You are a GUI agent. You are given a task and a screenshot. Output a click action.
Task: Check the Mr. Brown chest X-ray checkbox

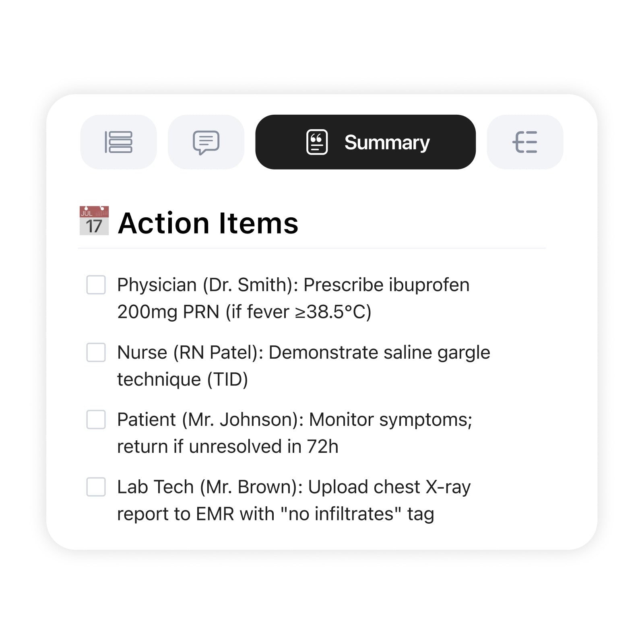pyautogui.click(x=96, y=487)
